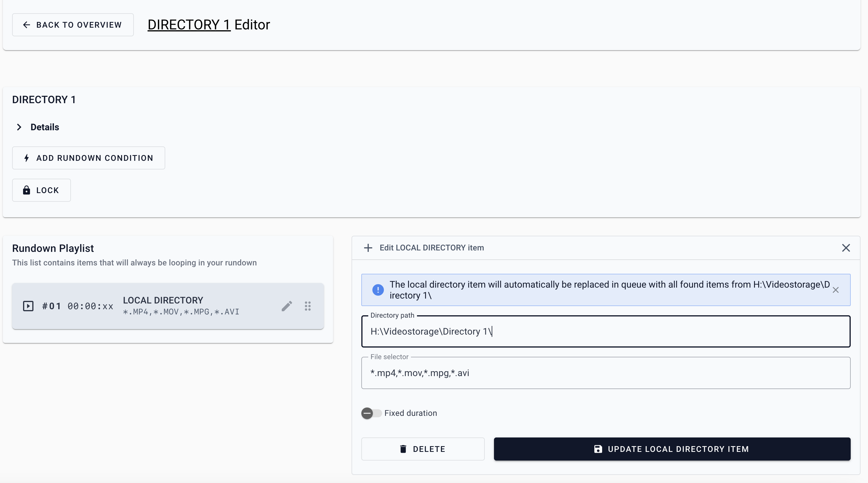Click the video/media playback icon on item #01
The height and width of the screenshot is (483, 868).
[28, 306]
